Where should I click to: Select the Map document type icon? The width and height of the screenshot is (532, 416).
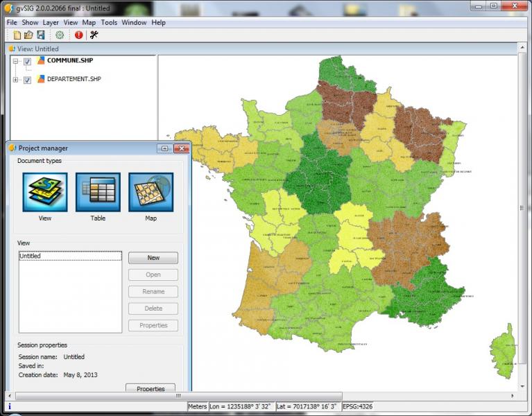click(151, 192)
